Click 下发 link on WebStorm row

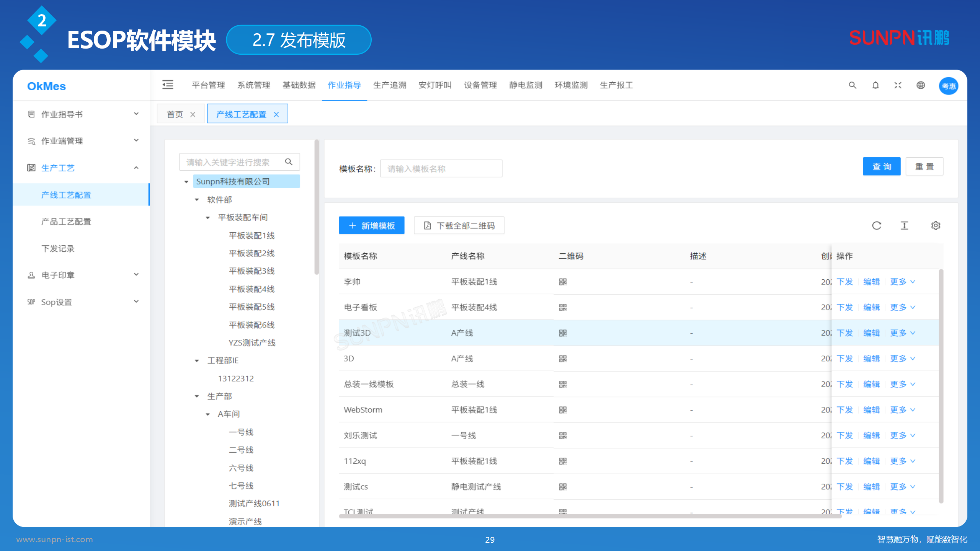[844, 409]
